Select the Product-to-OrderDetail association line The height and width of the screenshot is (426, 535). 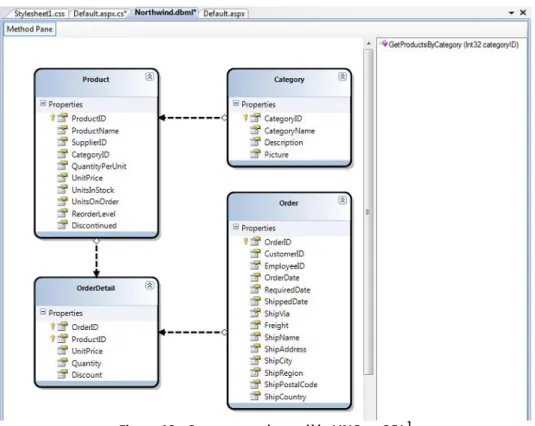(97, 258)
